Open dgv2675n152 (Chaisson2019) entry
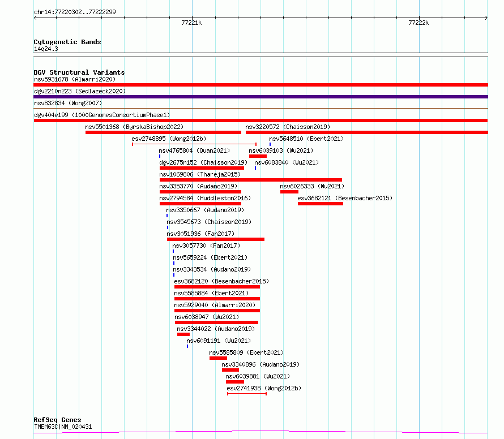This screenshot has width=504, height=439. 203,162
